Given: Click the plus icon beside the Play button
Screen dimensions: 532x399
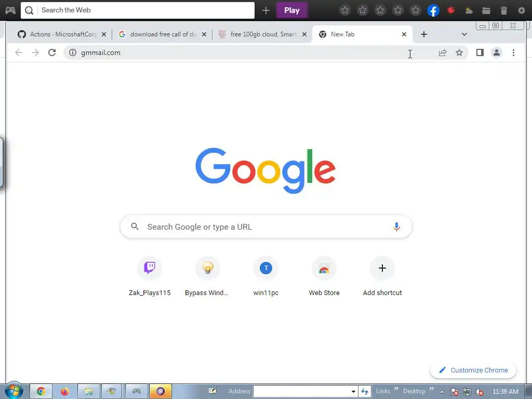Looking at the screenshot, I should click(x=266, y=10).
